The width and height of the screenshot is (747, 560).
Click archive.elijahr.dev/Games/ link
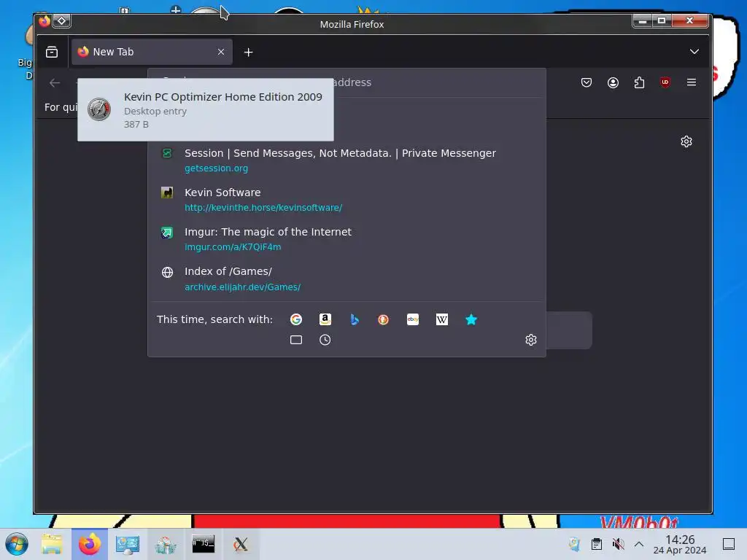(242, 287)
